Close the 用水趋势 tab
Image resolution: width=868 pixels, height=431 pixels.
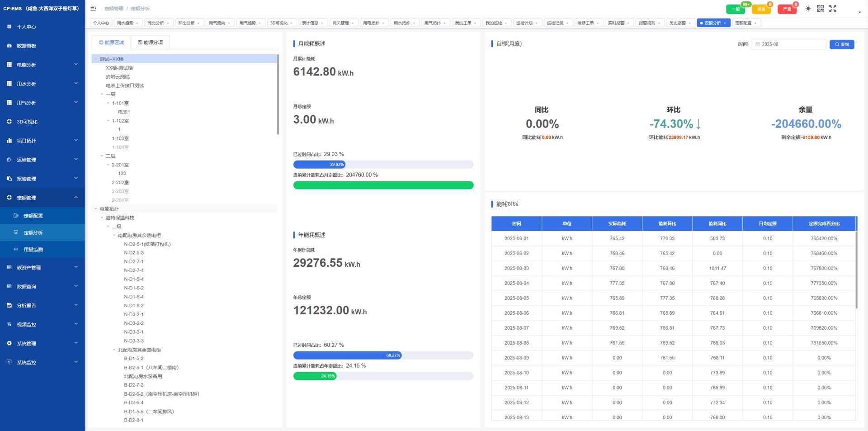click(x=137, y=23)
